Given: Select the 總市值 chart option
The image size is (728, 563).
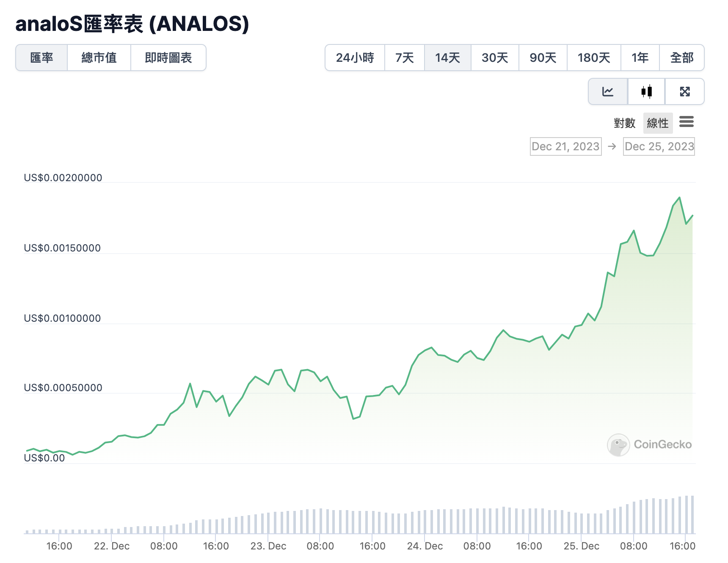Looking at the screenshot, I should click(99, 58).
